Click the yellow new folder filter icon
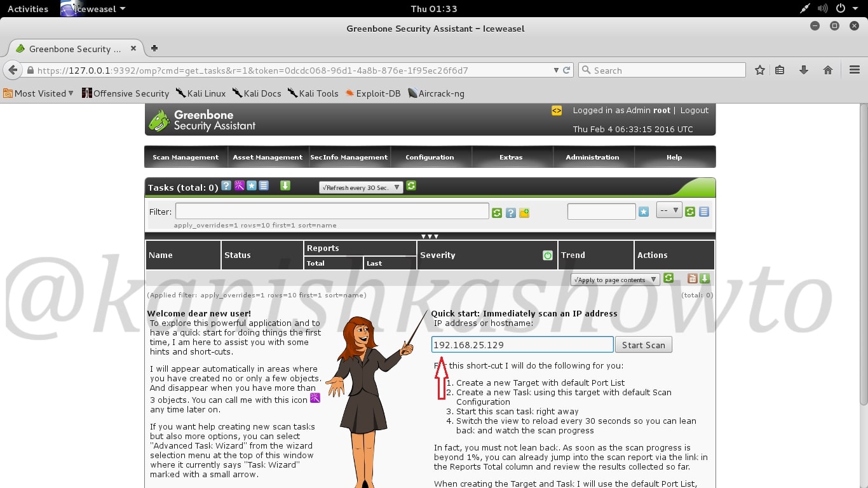 pyautogui.click(x=524, y=213)
